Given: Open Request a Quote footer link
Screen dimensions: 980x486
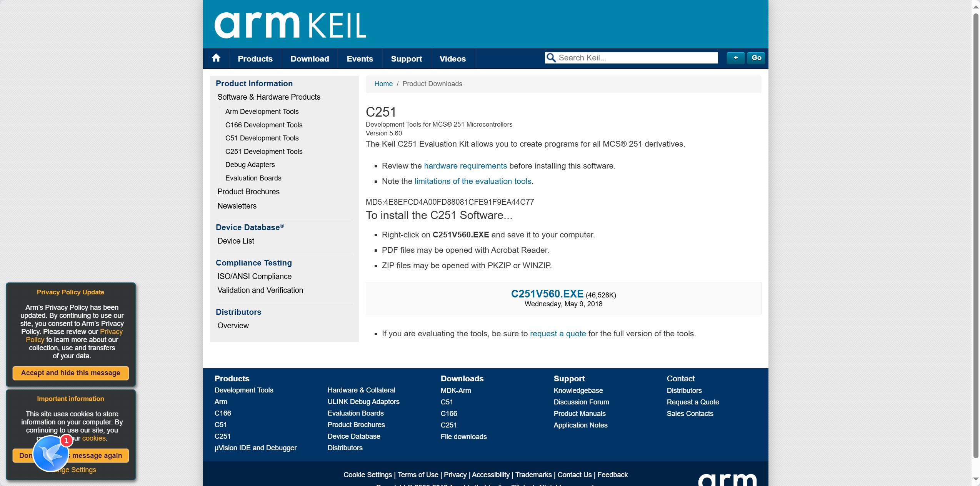Looking at the screenshot, I should coord(693,402).
